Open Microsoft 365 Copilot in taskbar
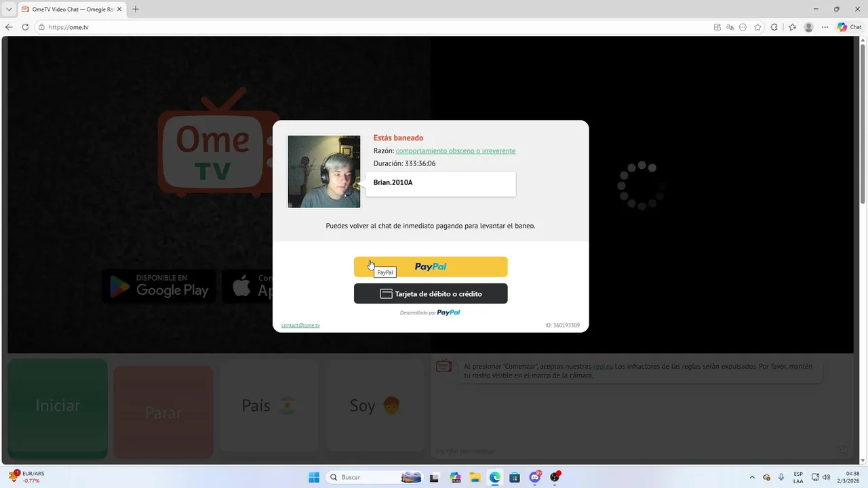This screenshot has width=868, height=488. [x=455, y=477]
